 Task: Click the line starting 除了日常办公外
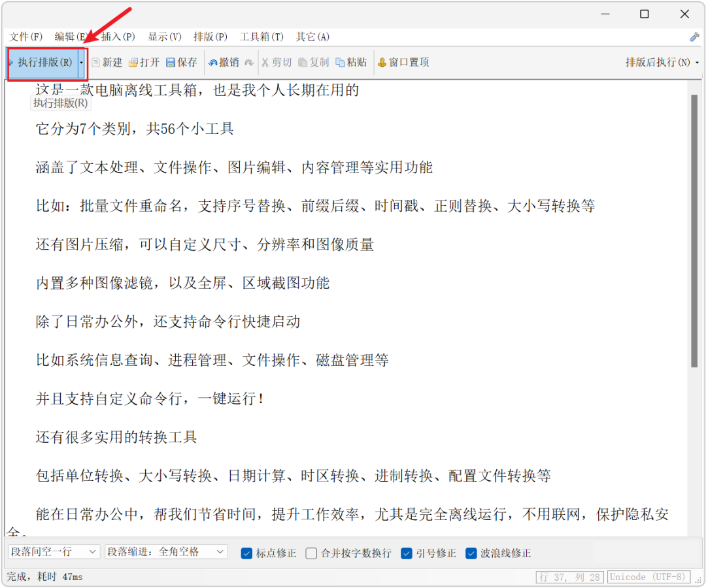pyautogui.click(x=168, y=322)
